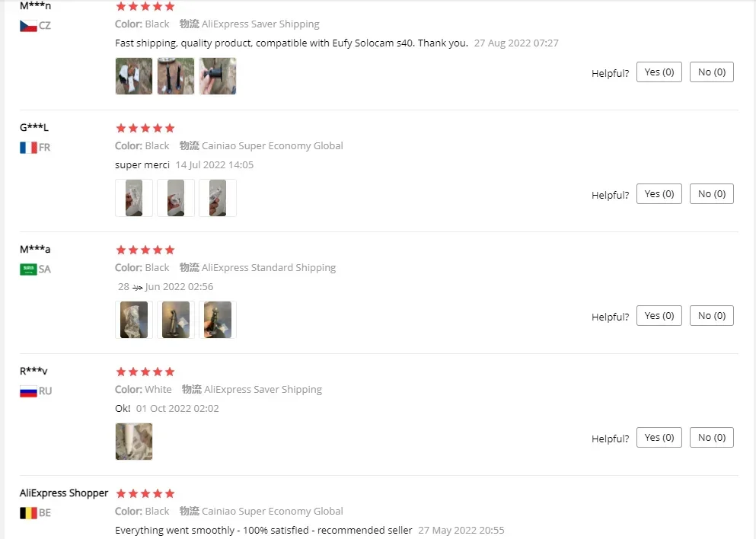Open first photo in M***n's review
Viewport: 756px width, 539px height.
tap(133, 76)
